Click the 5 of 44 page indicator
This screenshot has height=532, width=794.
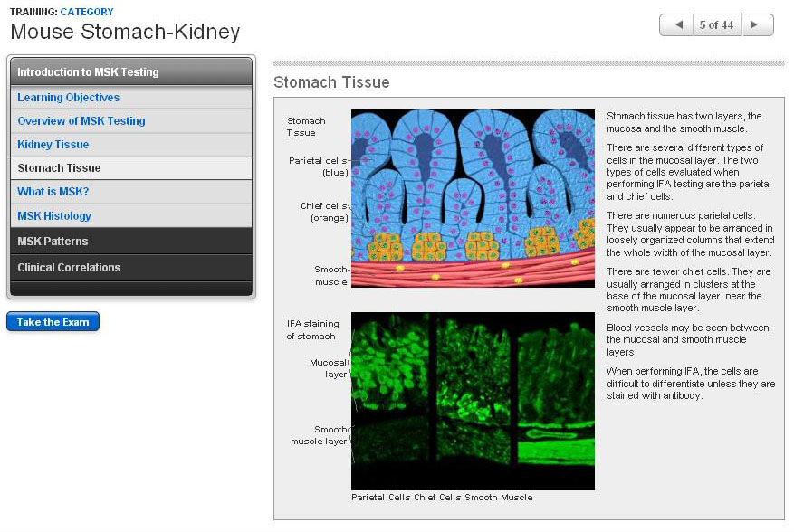click(716, 25)
